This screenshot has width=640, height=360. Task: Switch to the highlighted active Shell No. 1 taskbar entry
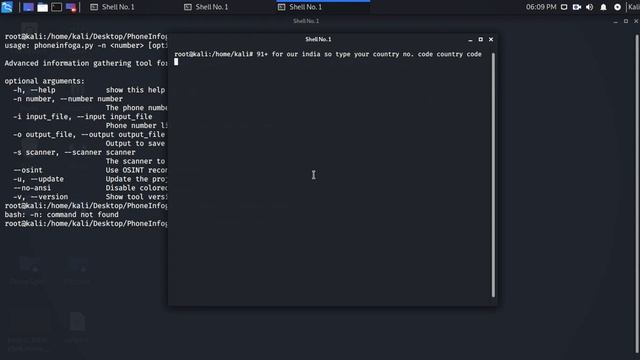click(x=323, y=7)
